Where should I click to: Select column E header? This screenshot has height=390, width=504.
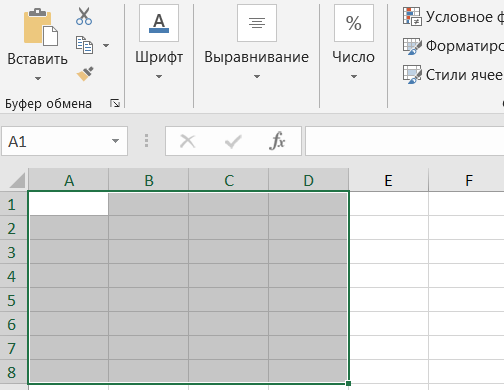(389, 180)
